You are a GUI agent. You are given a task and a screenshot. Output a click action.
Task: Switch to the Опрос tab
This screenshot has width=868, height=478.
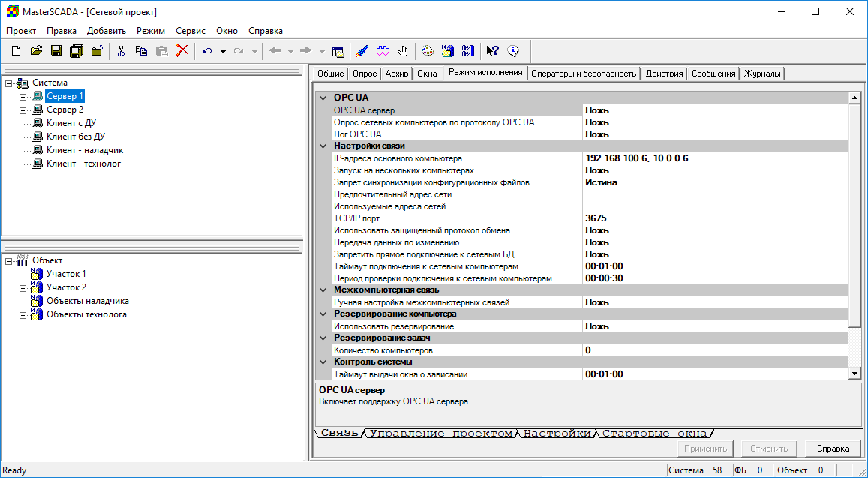tap(365, 74)
